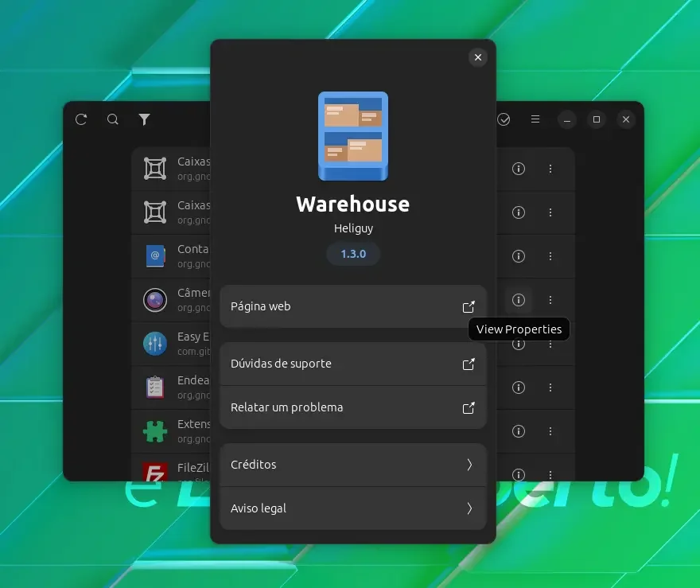Image resolution: width=700 pixels, height=588 pixels.
Task: View properties of the FileZil row
Action: tap(519, 474)
